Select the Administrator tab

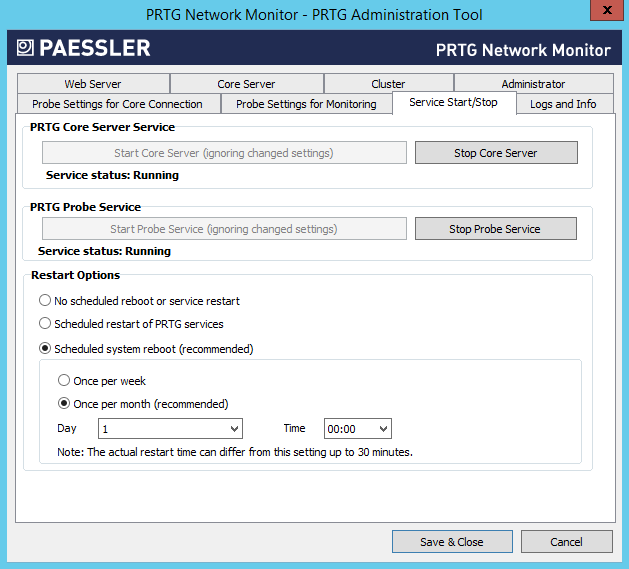pyautogui.click(x=533, y=84)
